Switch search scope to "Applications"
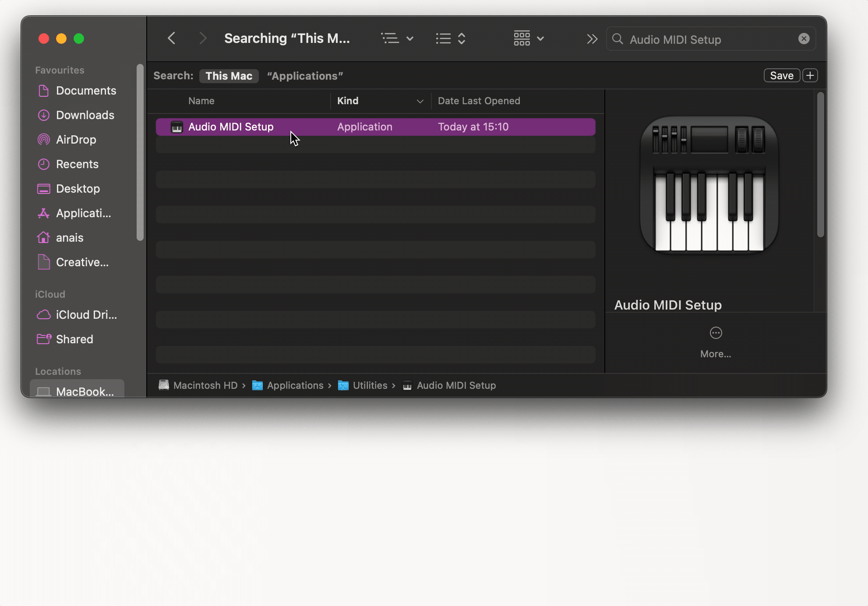Screen dimensions: 868x606 (x=305, y=76)
